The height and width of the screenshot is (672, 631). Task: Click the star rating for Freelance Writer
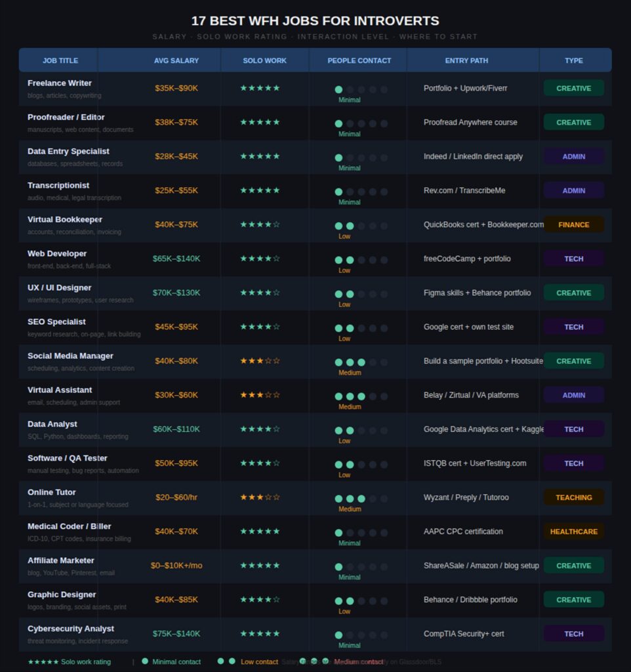(260, 88)
